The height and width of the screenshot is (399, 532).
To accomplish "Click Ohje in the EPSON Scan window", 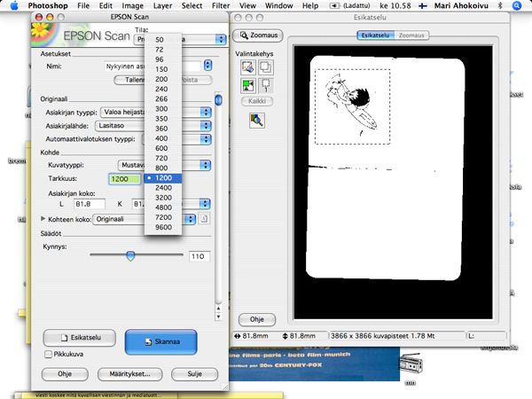I will (65, 374).
